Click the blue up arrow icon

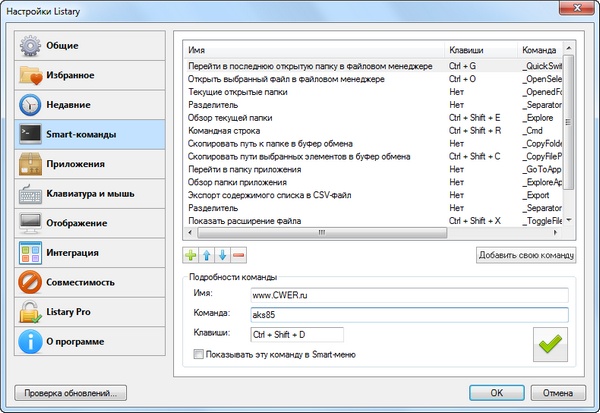(206, 256)
